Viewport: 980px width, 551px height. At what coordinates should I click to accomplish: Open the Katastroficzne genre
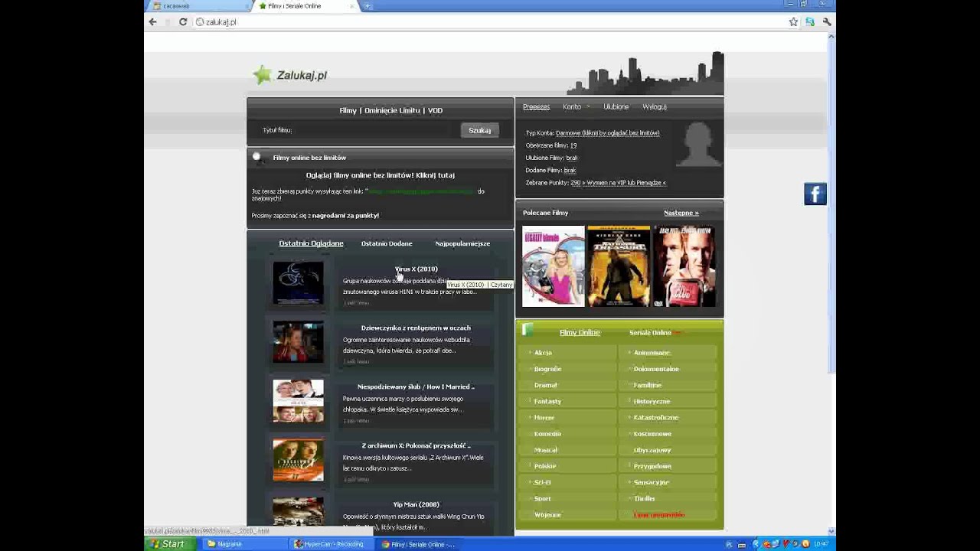coord(656,418)
